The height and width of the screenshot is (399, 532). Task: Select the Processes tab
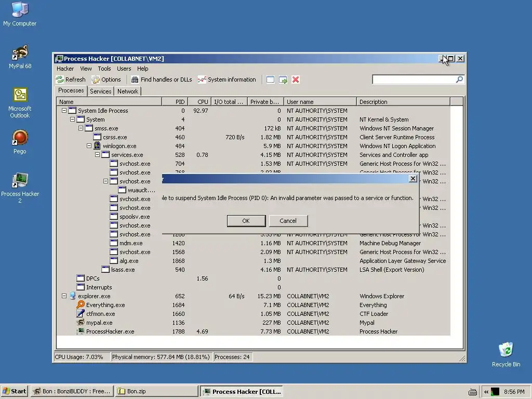[x=71, y=90]
